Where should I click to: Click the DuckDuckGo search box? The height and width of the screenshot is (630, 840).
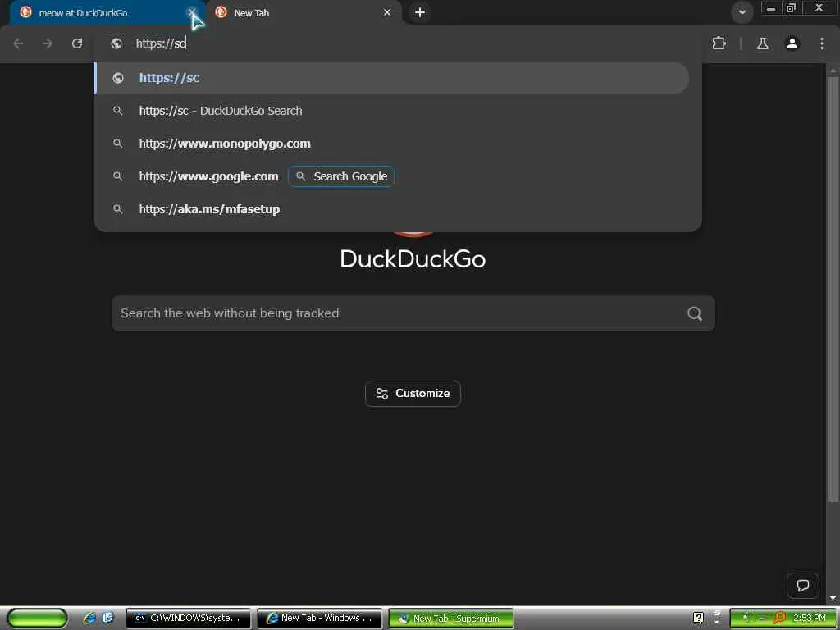(x=413, y=313)
